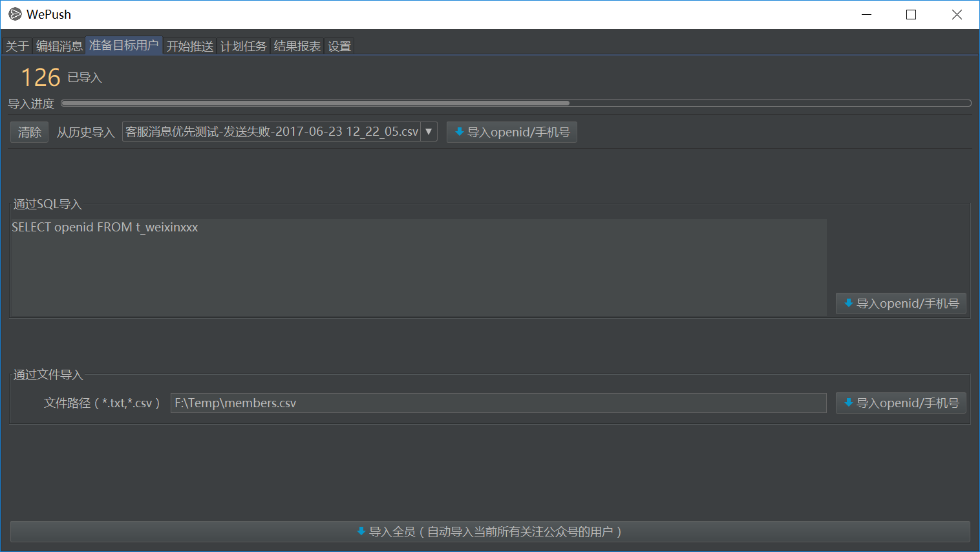Open the 计划任务 tab
Screen dimensions: 980x552
coord(244,45)
